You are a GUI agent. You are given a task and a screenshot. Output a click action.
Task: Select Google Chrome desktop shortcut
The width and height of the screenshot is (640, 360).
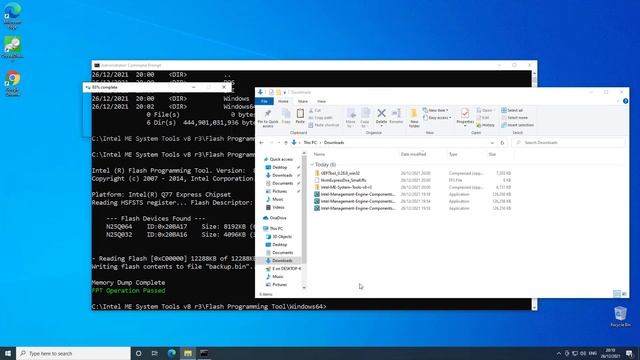coord(13,84)
